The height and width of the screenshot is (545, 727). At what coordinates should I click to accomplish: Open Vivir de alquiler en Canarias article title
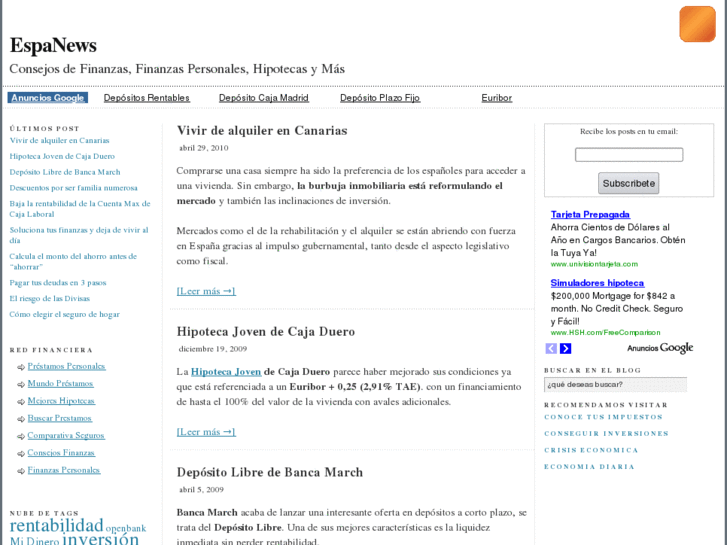pos(262,131)
